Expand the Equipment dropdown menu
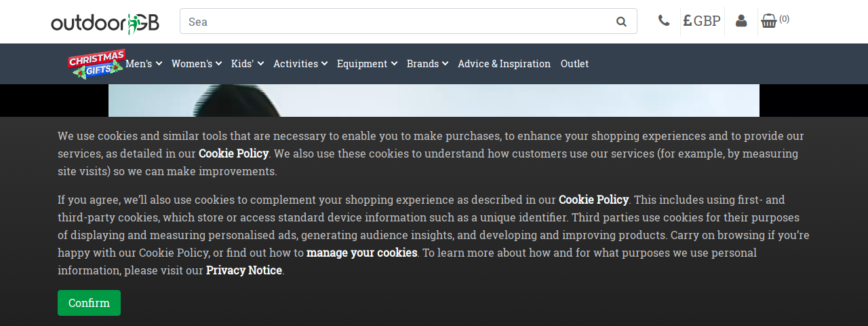Screen dimensions: 868x326 click(x=367, y=64)
